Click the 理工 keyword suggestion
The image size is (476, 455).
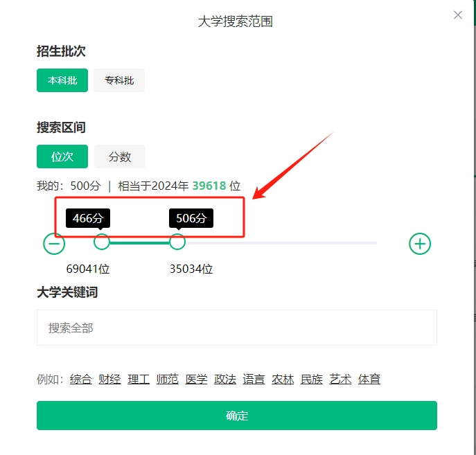[x=139, y=380]
